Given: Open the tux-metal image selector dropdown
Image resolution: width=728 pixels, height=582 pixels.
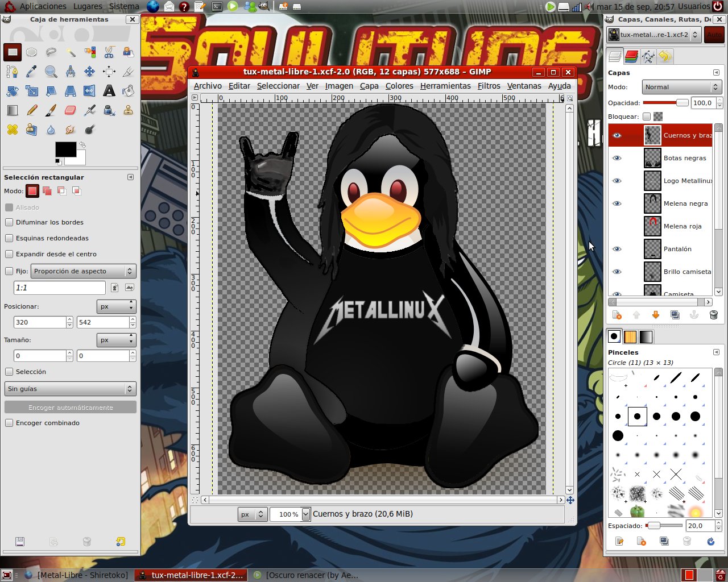Looking at the screenshot, I should click(653, 35).
